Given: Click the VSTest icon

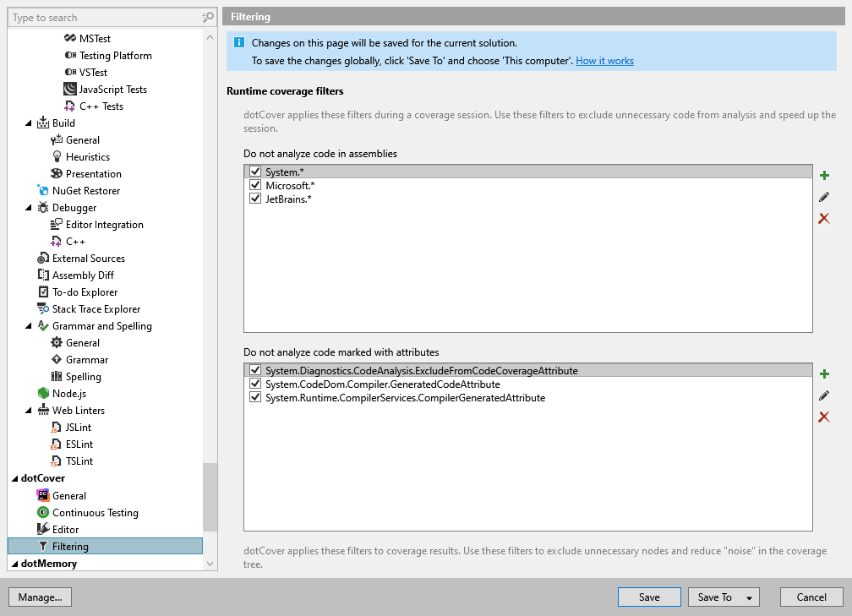Looking at the screenshot, I should point(70,72).
